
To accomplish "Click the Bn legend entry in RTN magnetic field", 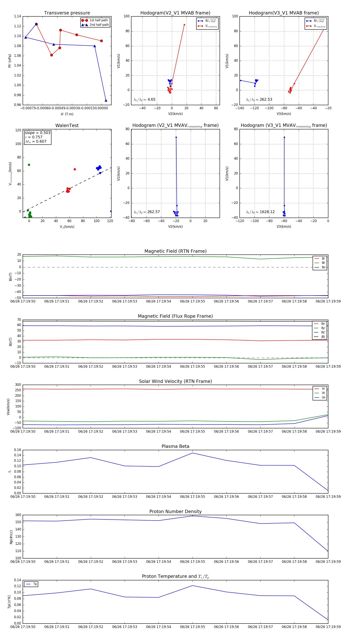I will pos(323,267).
